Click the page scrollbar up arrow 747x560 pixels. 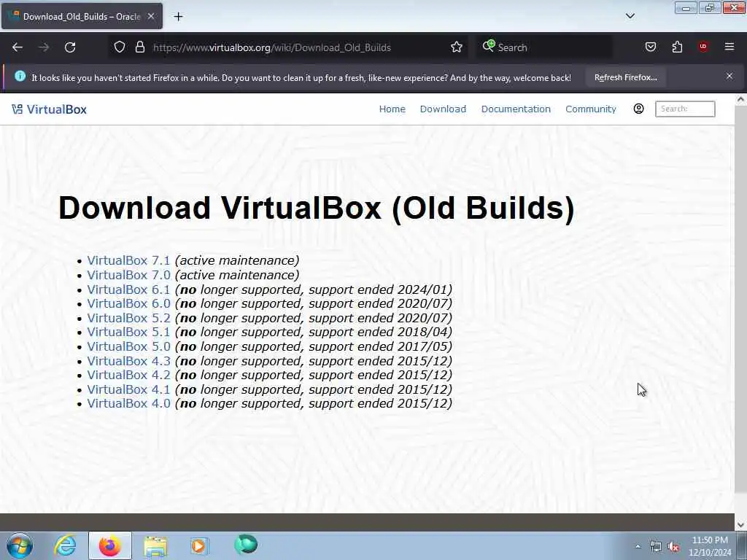click(x=740, y=99)
